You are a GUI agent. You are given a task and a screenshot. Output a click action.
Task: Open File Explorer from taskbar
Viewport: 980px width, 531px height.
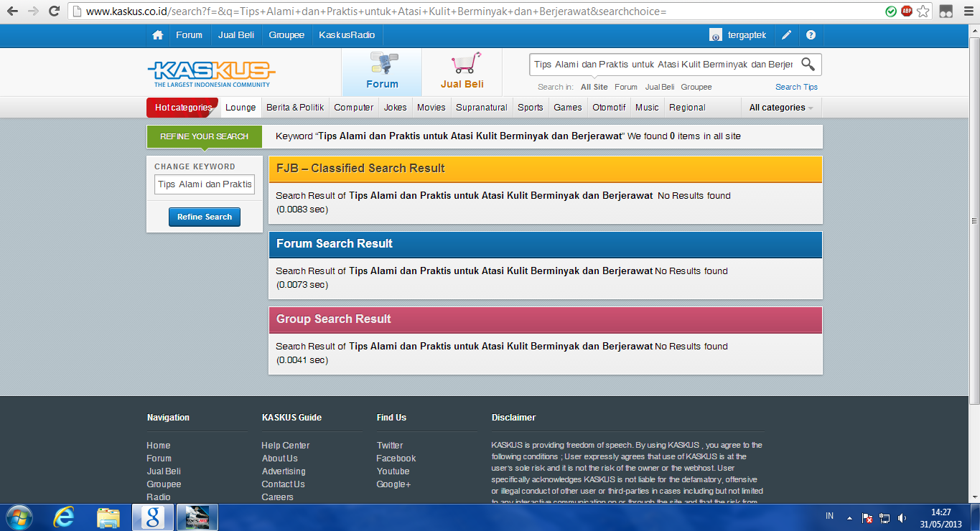[x=108, y=517]
